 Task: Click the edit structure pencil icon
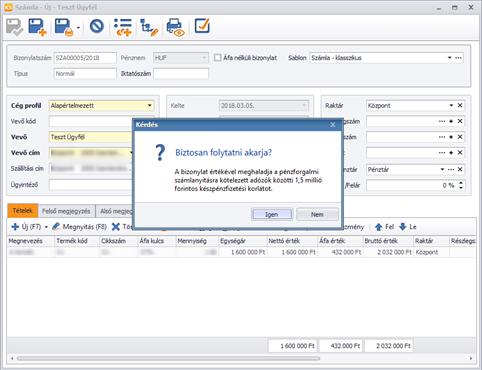(x=149, y=27)
